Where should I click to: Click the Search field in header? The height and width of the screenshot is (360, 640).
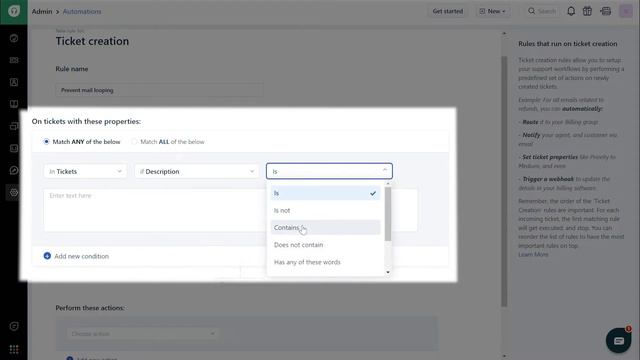click(x=542, y=11)
